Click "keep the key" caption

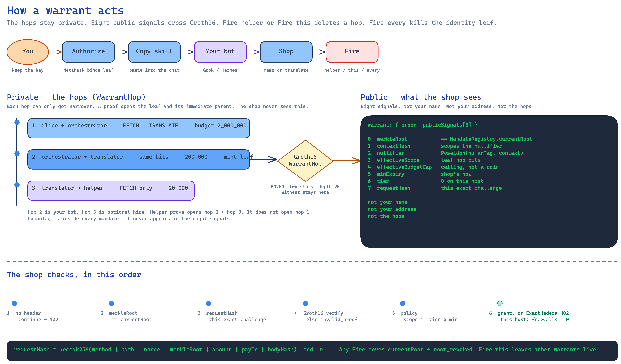coord(28,70)
